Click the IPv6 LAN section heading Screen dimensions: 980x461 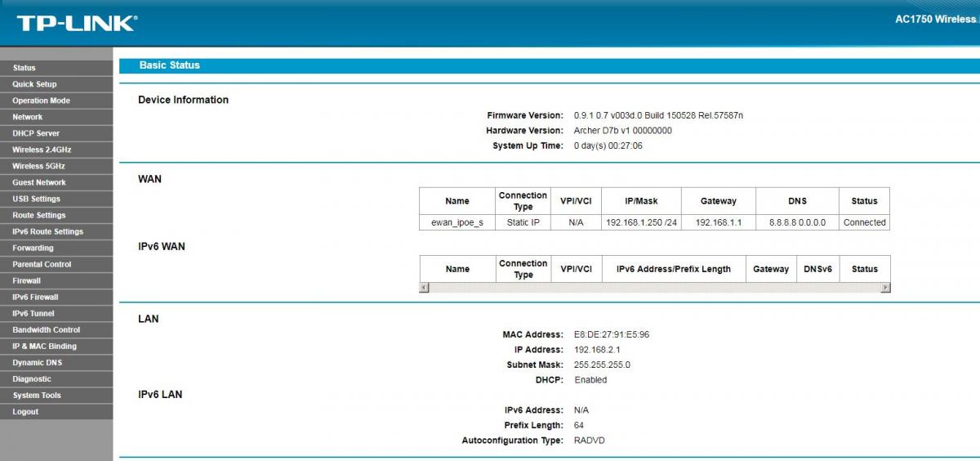point(160,394)
